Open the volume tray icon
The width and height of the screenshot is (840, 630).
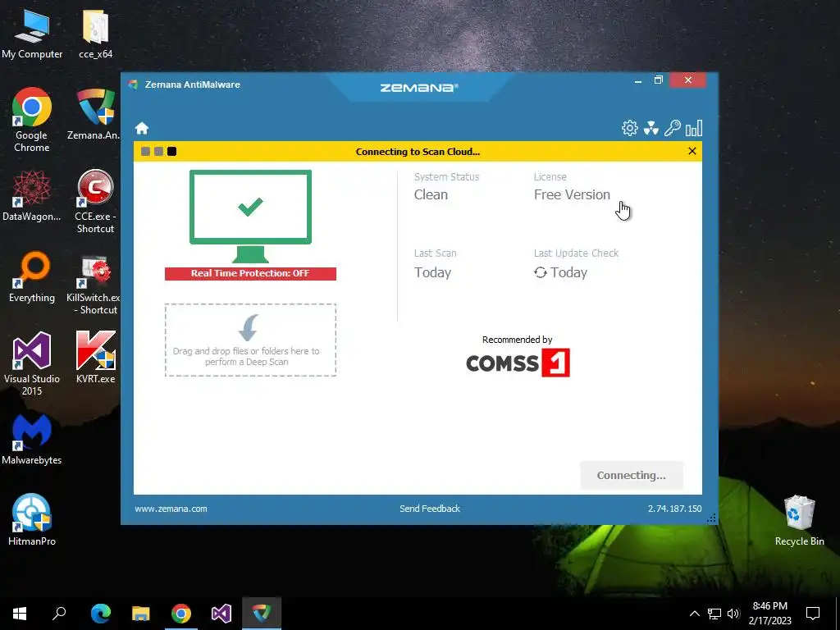click(733, 614)
